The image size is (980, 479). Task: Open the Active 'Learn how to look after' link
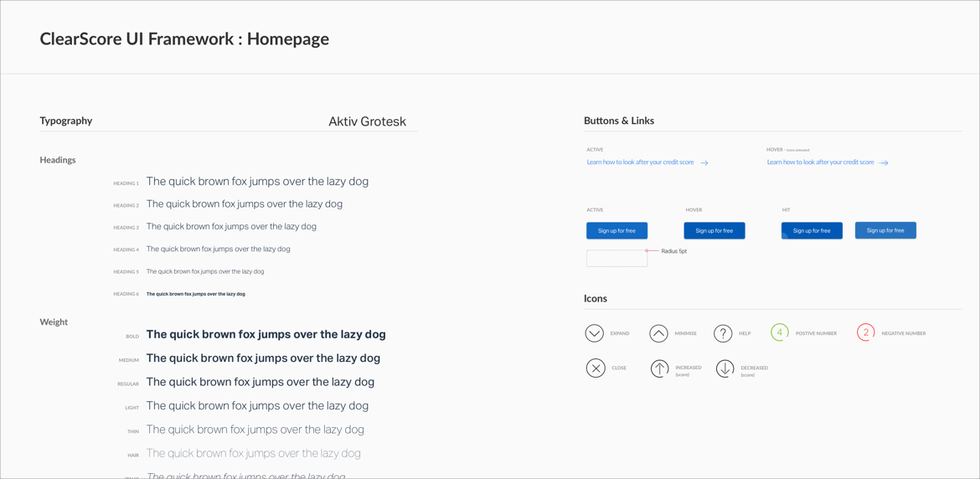640,162
